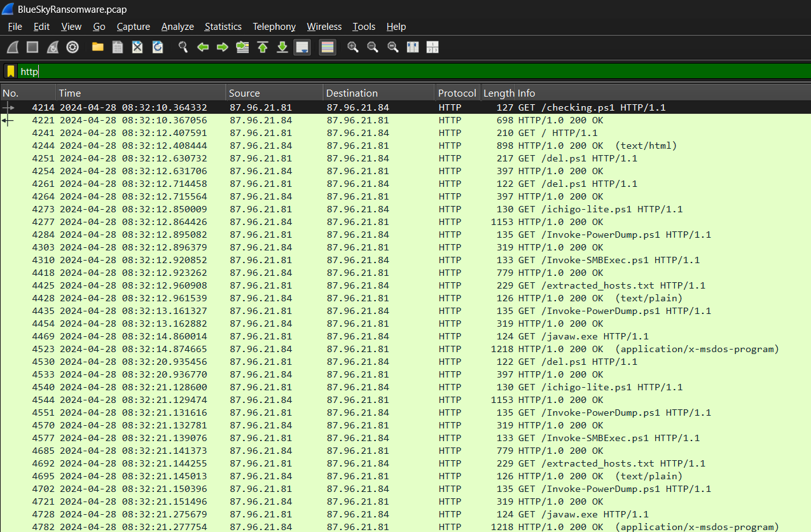811x532 pixels.
Task: Open the View menu
Action: [x=71, y=27]
